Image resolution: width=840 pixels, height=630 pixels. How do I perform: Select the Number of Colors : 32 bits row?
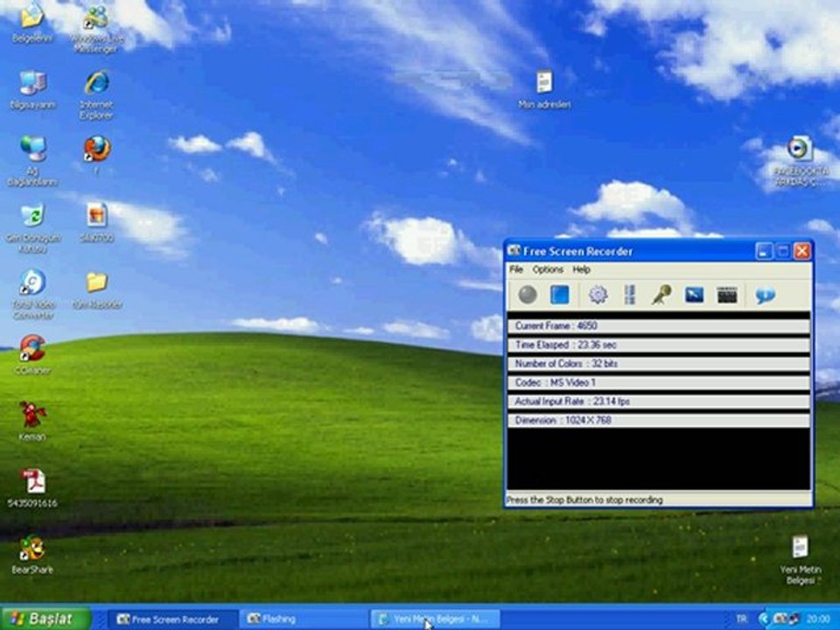[x=658, y=363]
